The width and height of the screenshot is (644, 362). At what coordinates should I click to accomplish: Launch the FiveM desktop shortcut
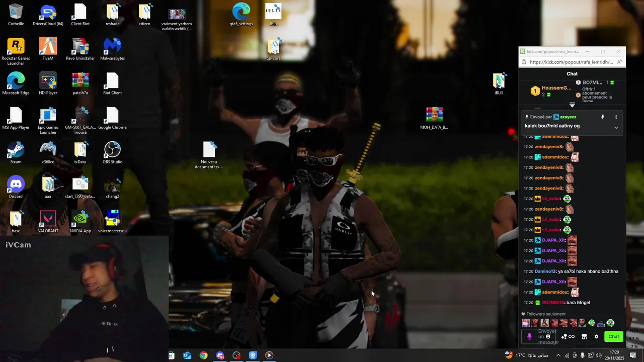48,49
